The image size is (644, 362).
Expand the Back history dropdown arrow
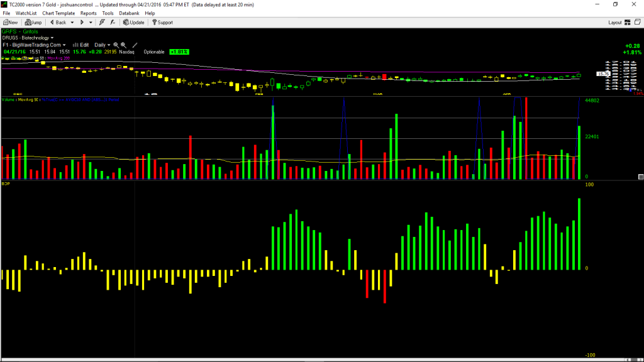(72, 23)
